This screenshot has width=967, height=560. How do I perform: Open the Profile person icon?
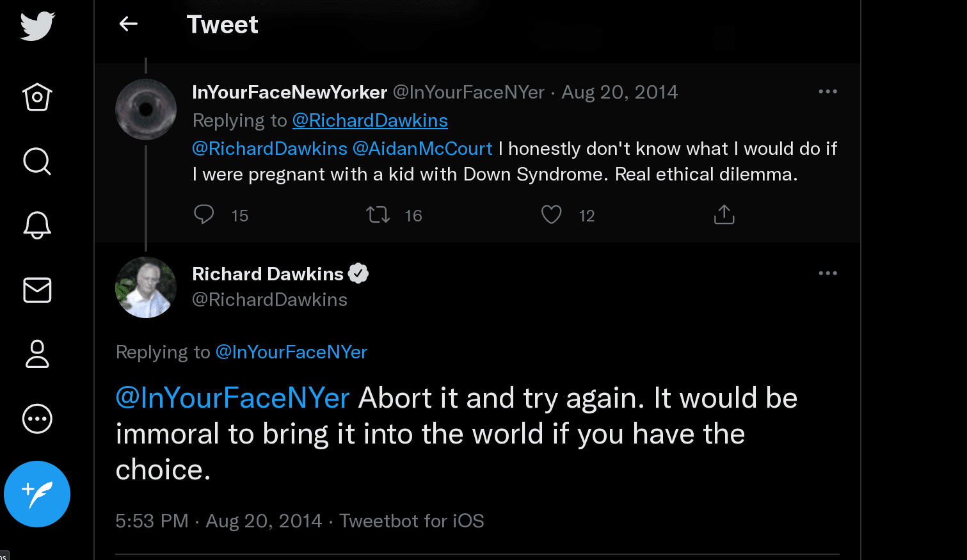37,354
